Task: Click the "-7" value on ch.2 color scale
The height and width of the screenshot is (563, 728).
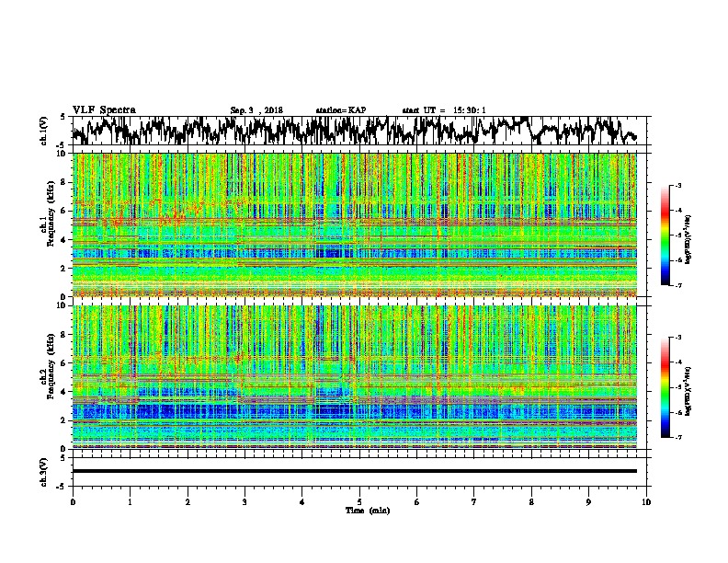Action: pos(677,438)
